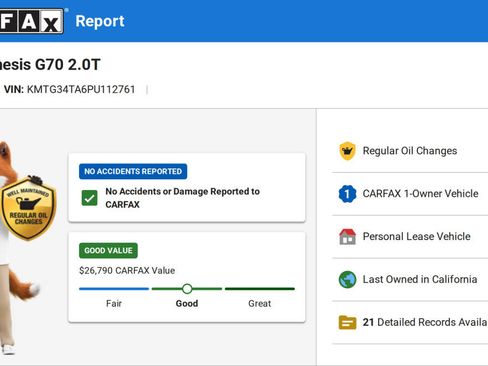Screen dimensions: 488x366
Task: Click '$26,790 CARFAX Value' text
Action: pos(127,270)
